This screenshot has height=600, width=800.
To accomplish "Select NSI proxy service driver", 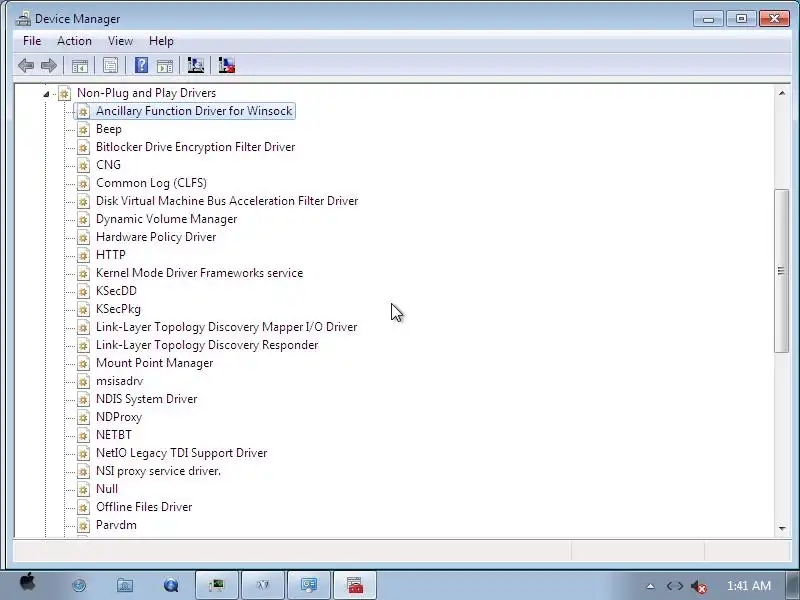I will click(158, 471).
